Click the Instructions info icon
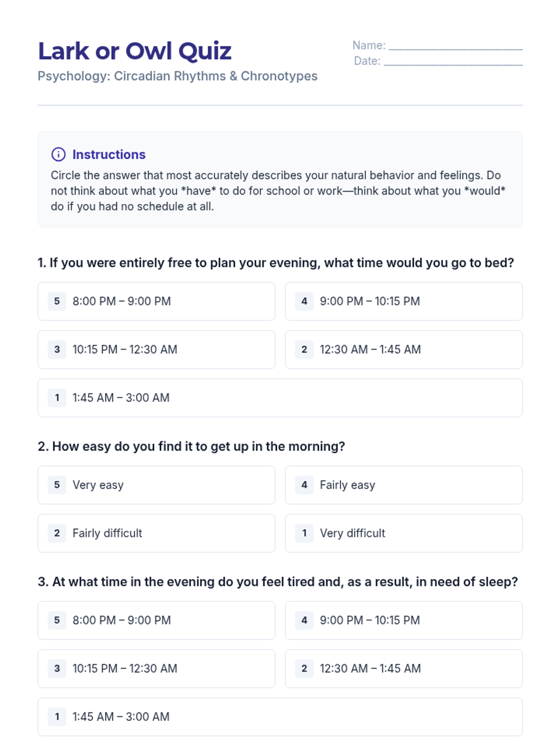The image size is (560, 747). (x=58, y=154)
